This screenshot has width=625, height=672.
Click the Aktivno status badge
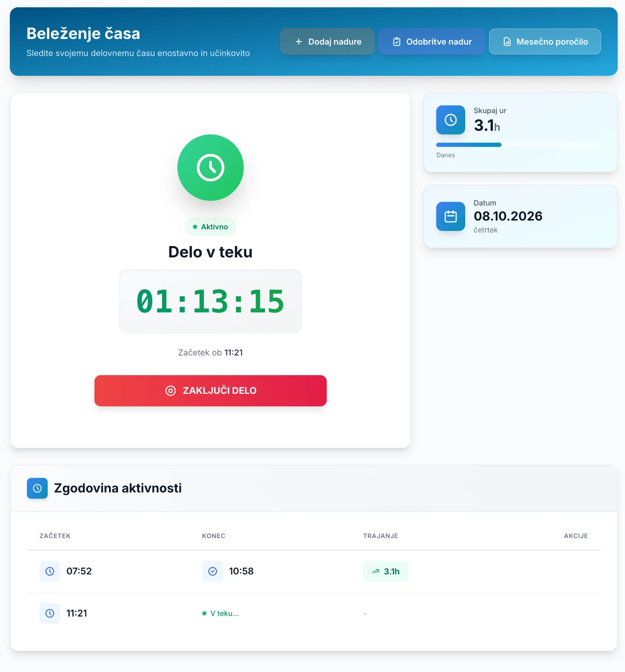(x=211, y=227)
